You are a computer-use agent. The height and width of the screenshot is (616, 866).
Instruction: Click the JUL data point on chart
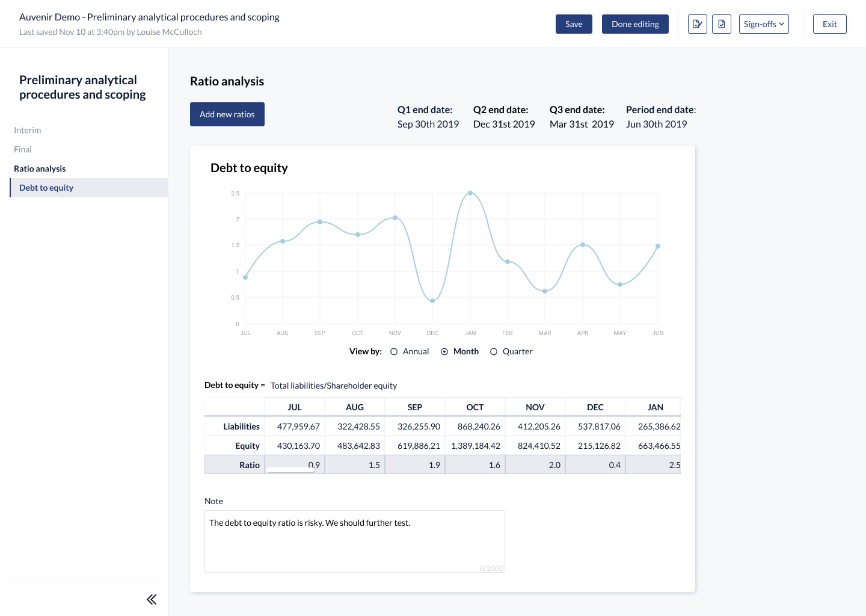[245, 277]
